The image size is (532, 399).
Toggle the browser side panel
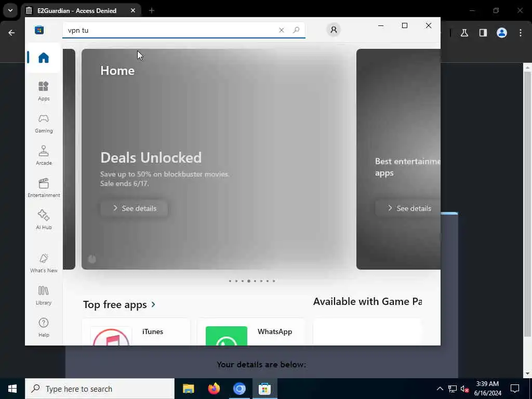(483, 33)
